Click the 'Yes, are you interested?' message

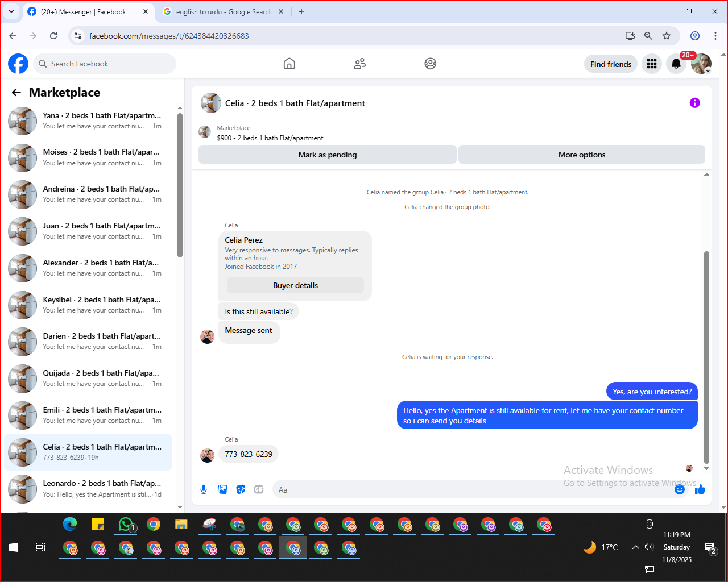point(652,392)
